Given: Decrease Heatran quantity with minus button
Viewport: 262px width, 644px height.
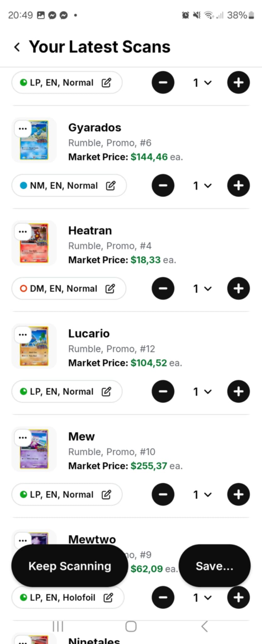Looking at the screenshot, I should pyautogui.click(x=163, y=288).
